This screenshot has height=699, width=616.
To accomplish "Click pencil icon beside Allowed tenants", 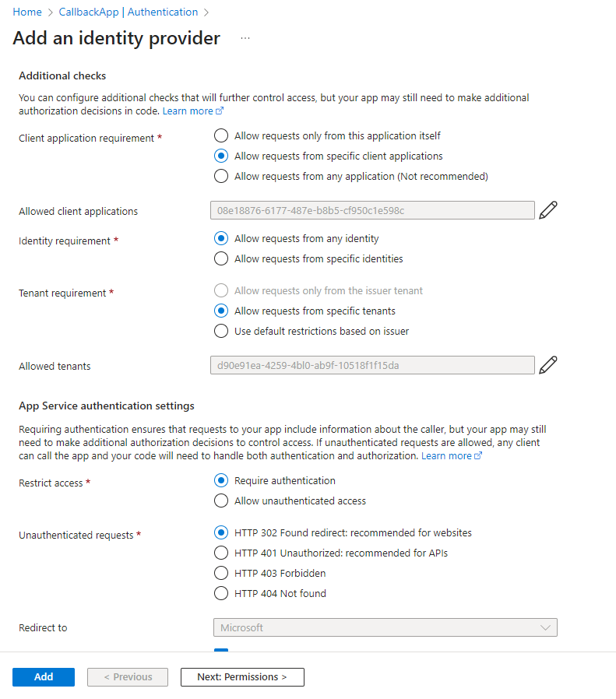I will pyautogui.click(x=548, y=365).
